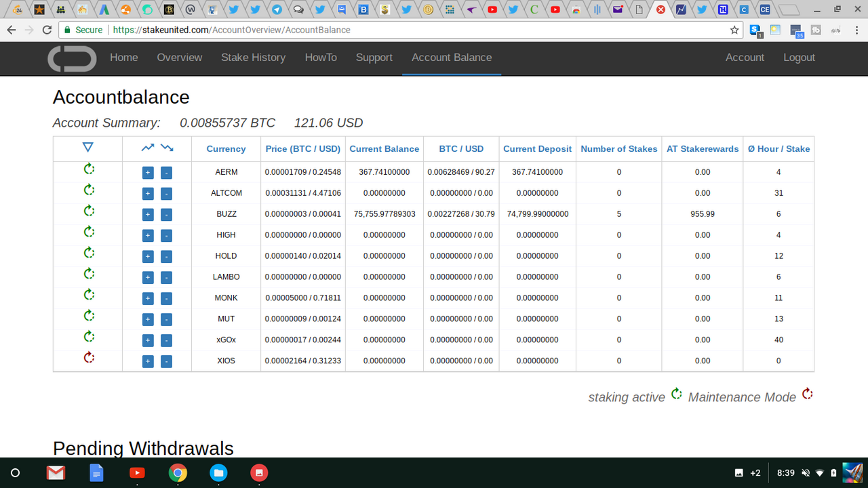Click the upward trend arrow icon
Screen dimensions: 868x488
click(147, 148)
